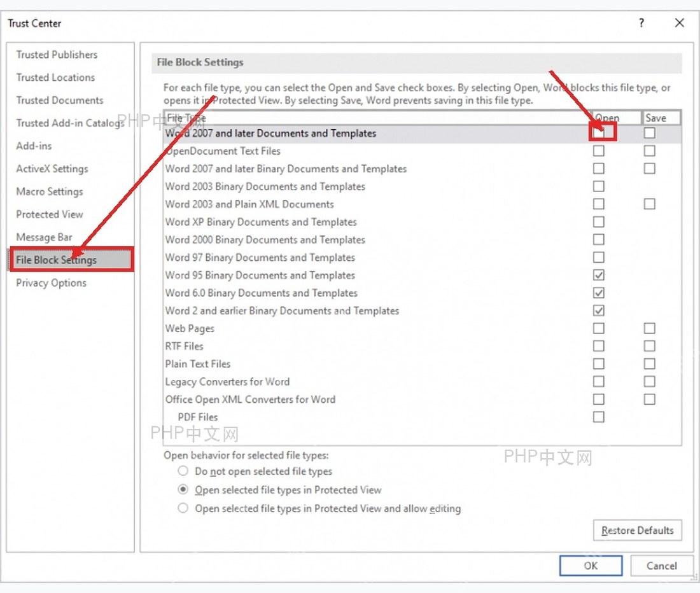Select Legacy Converters for Word row text
Image resolution: width=700 pixels, height=593 pixels.
click(x=227, y=382)
